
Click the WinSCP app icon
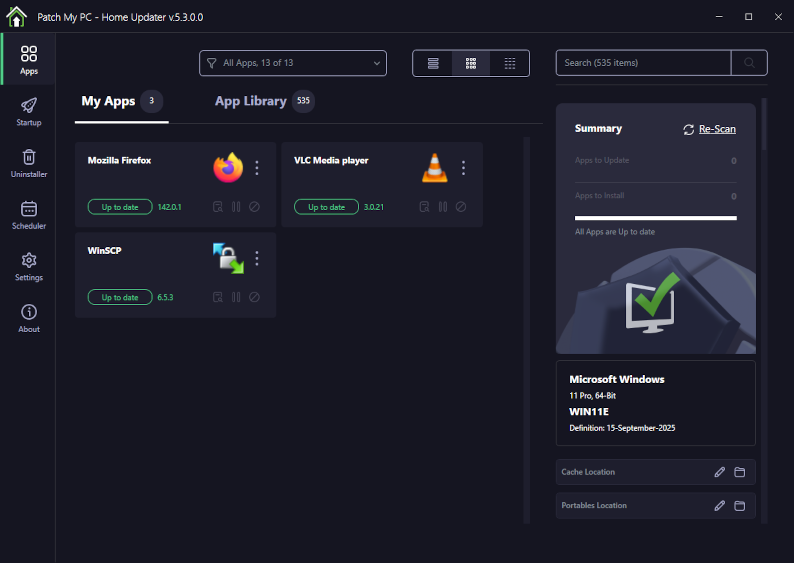click(x=228, y=258)
